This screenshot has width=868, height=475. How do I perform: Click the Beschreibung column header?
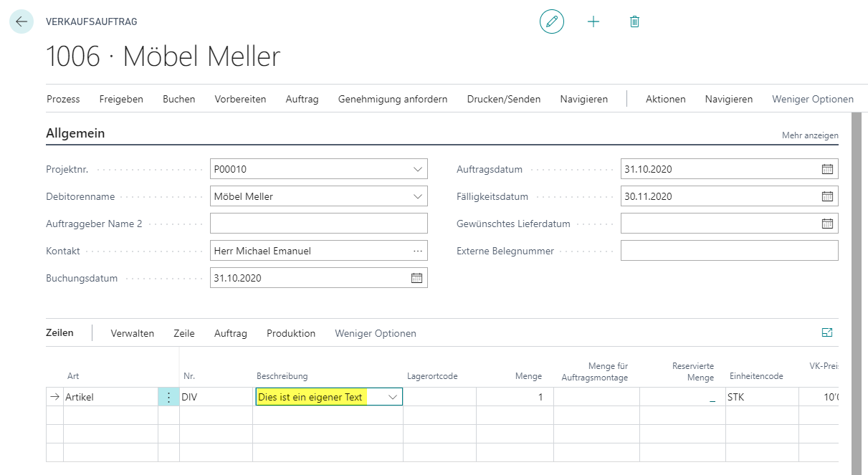282,376
